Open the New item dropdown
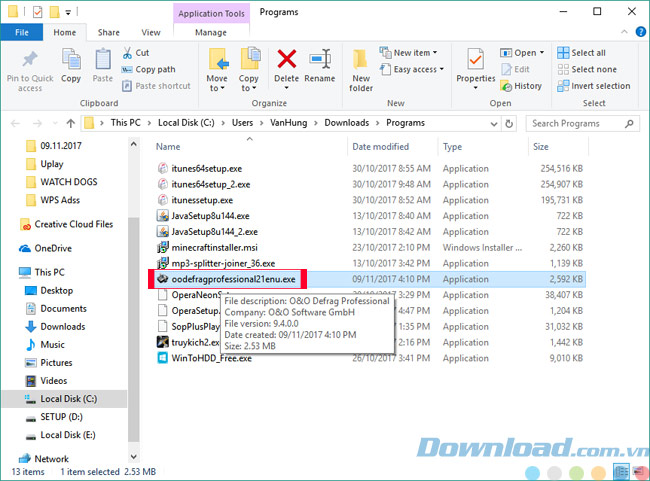The width and height of the screenshot is (650, 481). pos(408,53)
